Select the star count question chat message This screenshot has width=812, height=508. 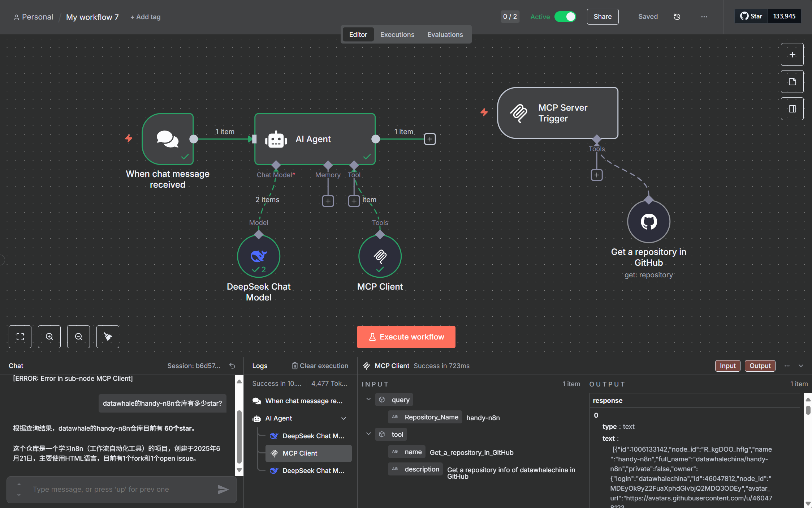click(162, 404)
